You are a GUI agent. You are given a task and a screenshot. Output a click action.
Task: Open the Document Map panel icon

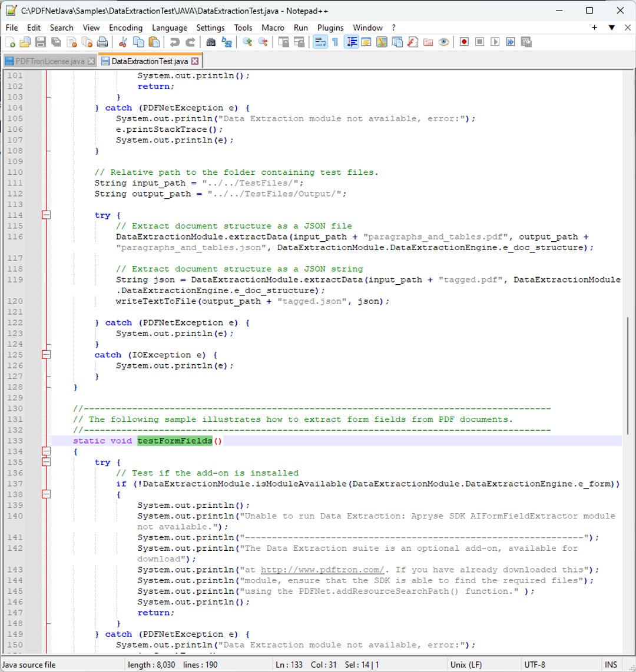[x=381, y=42]
